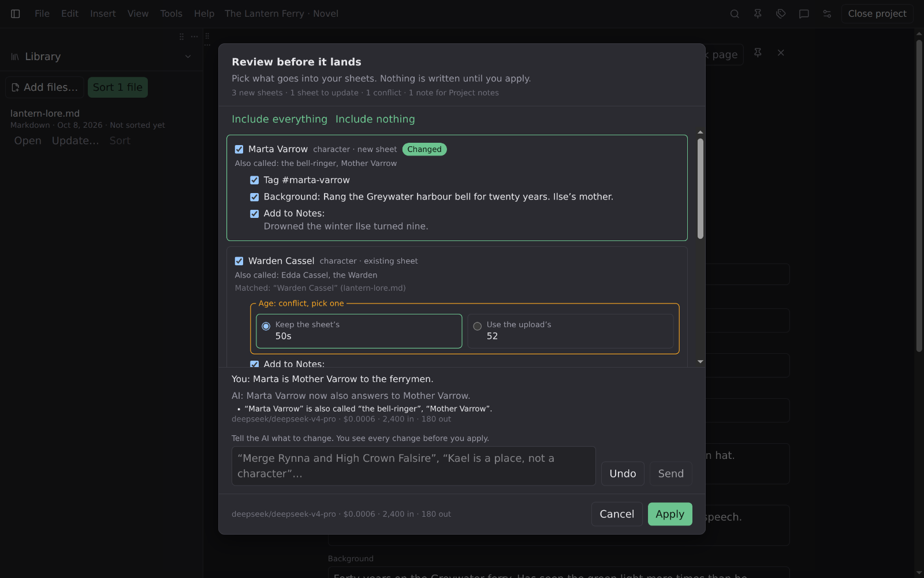Screen dimensions: 924x578
Task: Close the background page panel with X
Action: click(x=781, y=53)
